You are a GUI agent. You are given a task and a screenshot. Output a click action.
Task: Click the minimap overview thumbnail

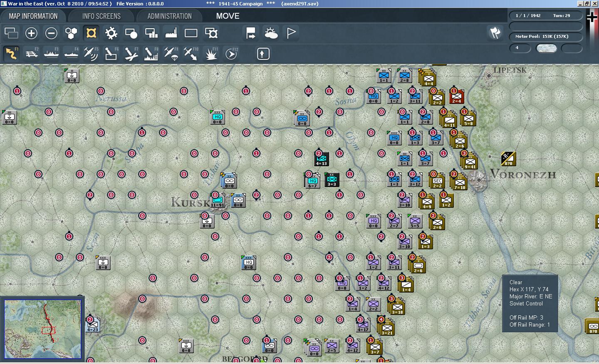42,329
